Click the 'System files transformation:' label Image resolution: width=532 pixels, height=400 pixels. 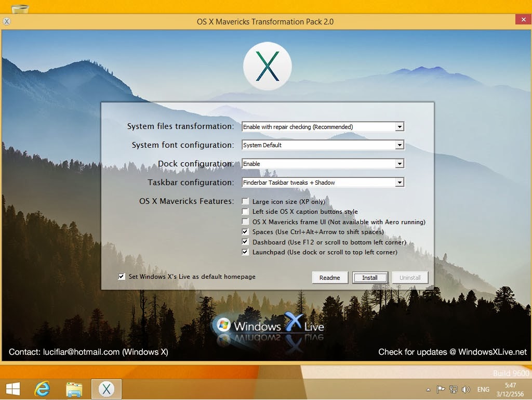(180, 126)
